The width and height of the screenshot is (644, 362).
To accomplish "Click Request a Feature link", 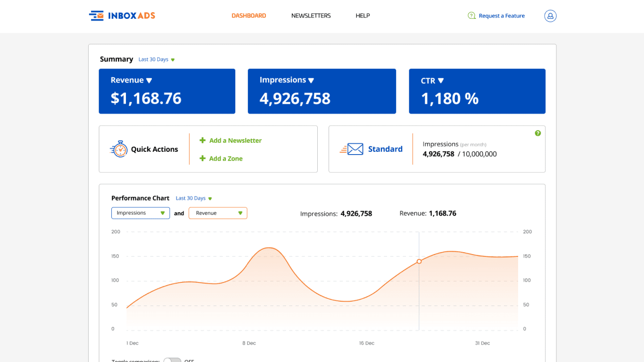I will point(502,16).
